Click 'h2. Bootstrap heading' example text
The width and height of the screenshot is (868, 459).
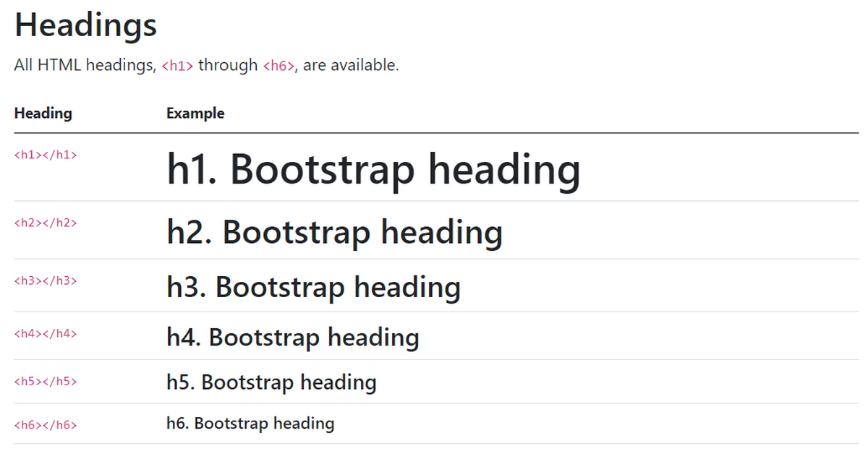[x=334, y=233]
